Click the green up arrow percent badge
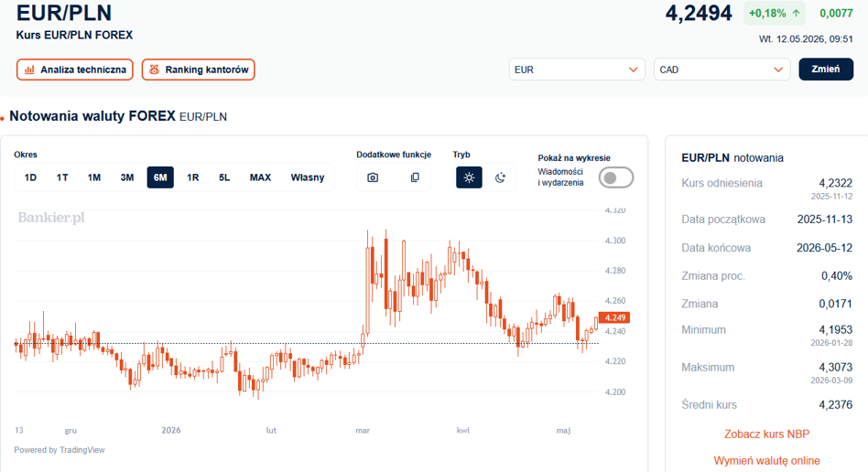 (x=774, y=14)
